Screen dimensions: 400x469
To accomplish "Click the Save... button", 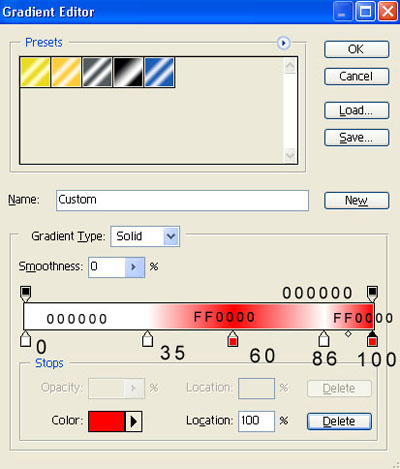I will click(x=356, y=138).
